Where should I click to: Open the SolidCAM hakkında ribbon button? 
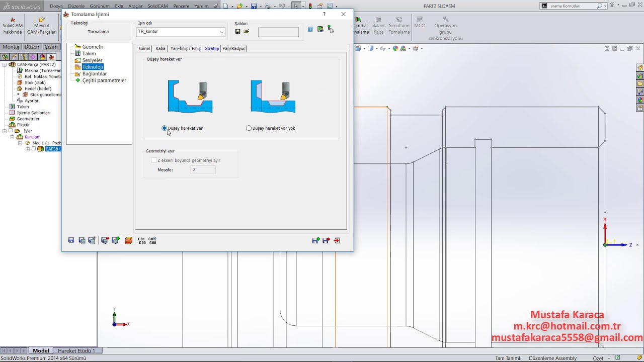13,26
